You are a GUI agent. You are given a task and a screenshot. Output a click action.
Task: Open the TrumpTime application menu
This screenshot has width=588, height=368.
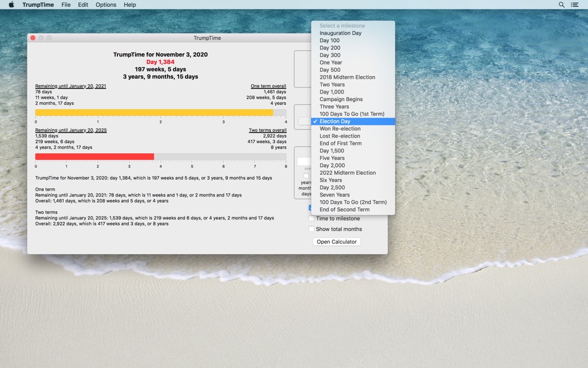tap(38, 4)
